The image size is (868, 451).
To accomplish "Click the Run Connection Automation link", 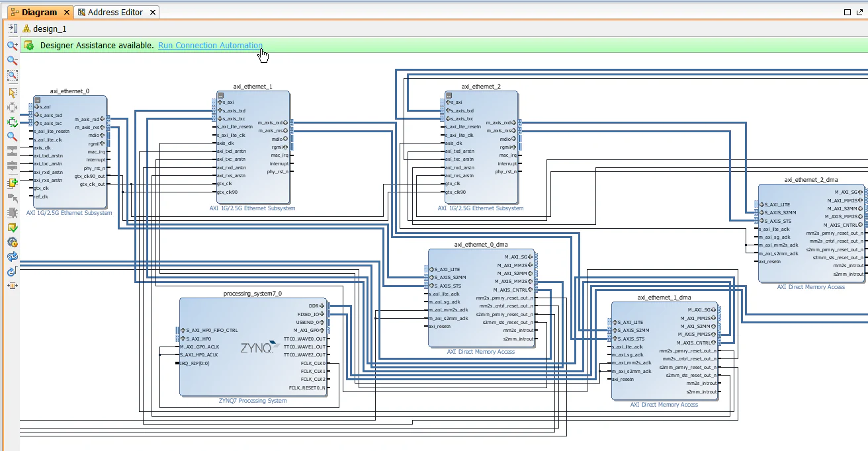I will click(210, 45).
